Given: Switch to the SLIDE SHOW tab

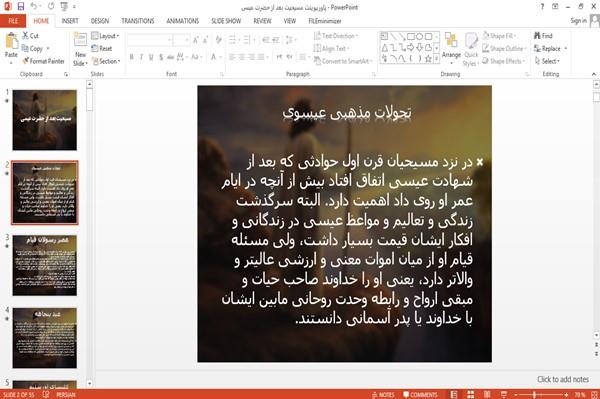Looking at the screenshot, I should (x=226, y=21).
